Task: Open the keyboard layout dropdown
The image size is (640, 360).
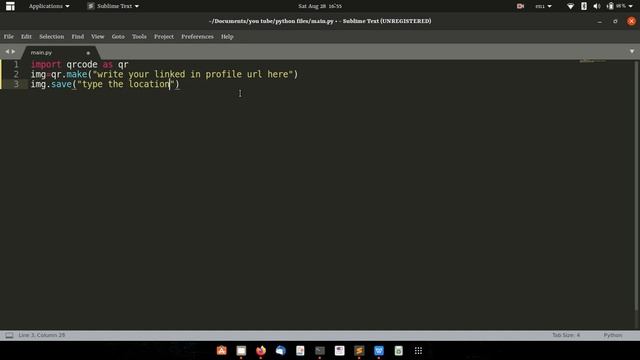Action: click(543, 6)
